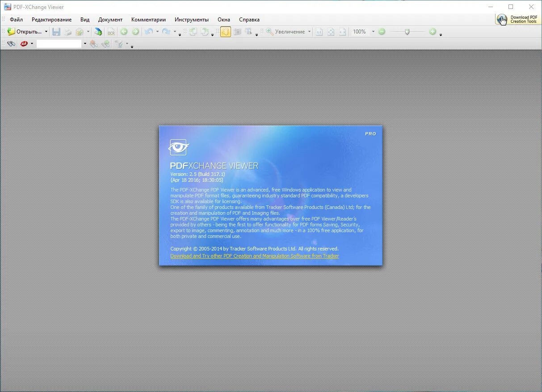Run the OCR tool
The width and height of the screenshot is (542, 392).
pyautogui.click(x=111, y=32)
